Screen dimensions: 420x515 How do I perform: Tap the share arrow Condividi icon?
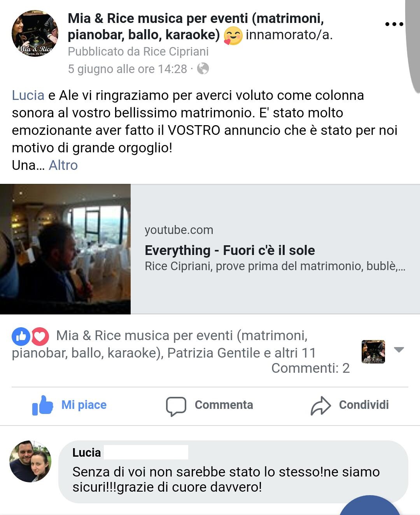[x=321, y=406]
